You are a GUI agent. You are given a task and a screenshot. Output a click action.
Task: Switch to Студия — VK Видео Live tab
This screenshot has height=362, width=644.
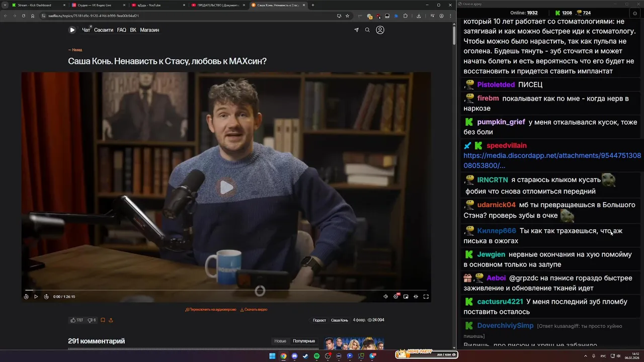(x=99, y=5)
